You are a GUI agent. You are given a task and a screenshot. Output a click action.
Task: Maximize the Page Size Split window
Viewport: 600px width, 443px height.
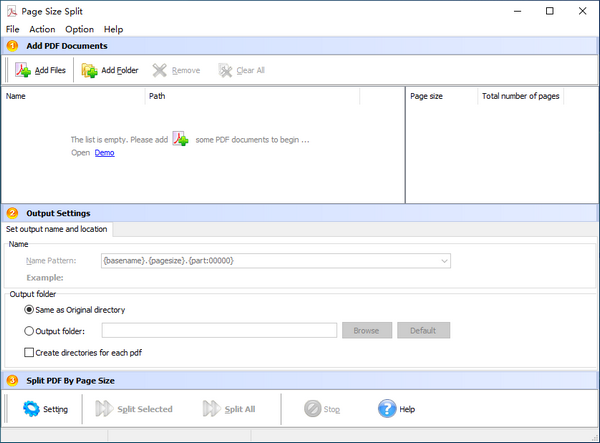pyautogui.click(x=549, y=11)
